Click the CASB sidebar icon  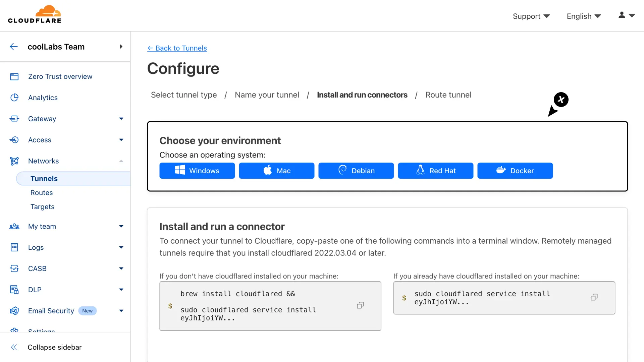click(14, 268)
